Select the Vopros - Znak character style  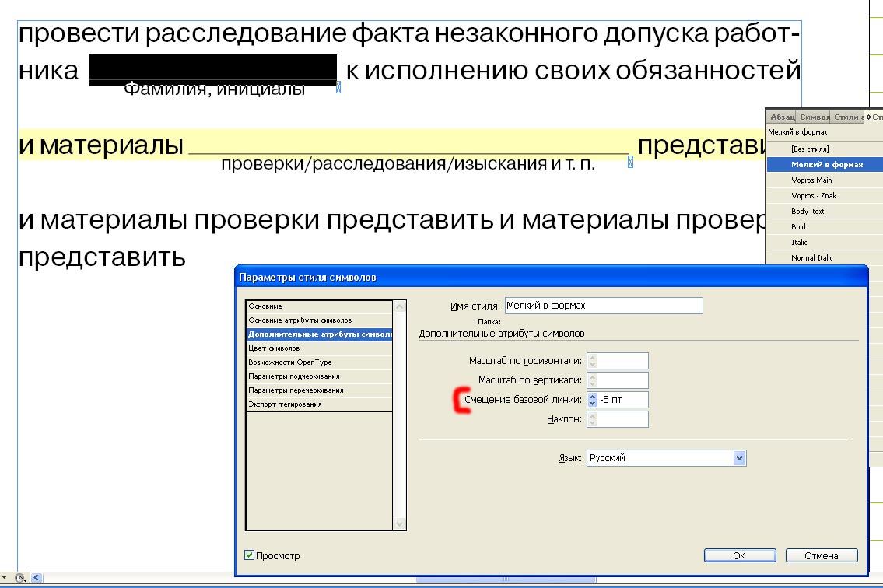tap(825, 196)
